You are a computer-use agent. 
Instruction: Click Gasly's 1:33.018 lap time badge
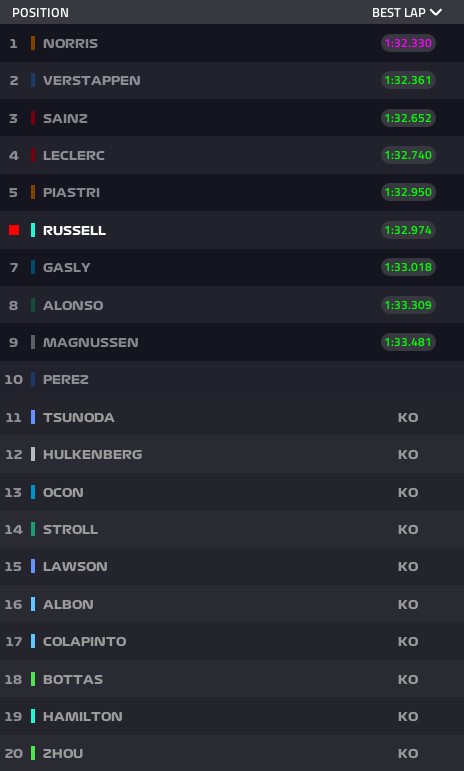tap(408, 267)
